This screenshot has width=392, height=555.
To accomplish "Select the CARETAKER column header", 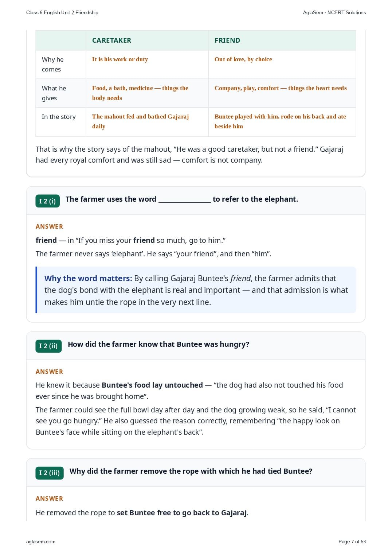I will 111,40.
